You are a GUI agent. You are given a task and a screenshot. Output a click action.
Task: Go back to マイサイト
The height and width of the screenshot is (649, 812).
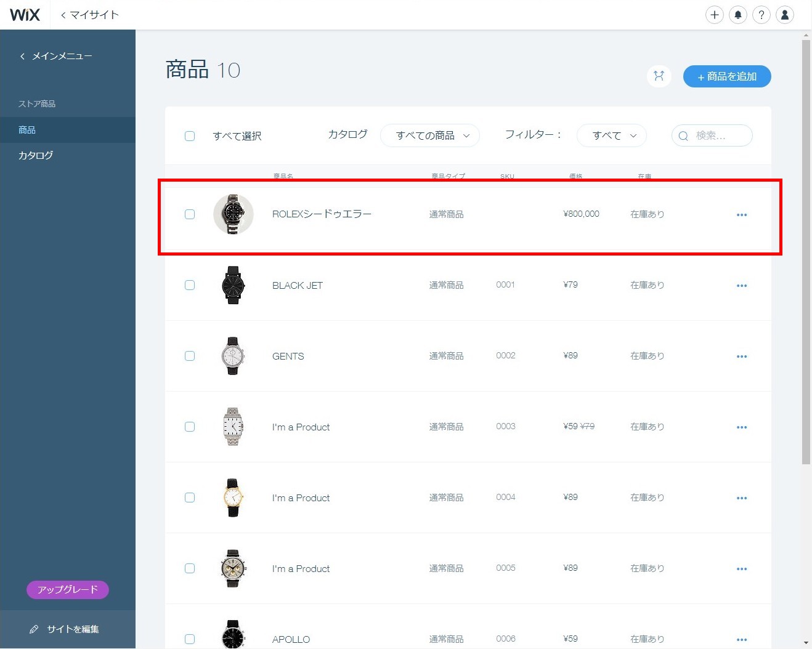[90, 15]
